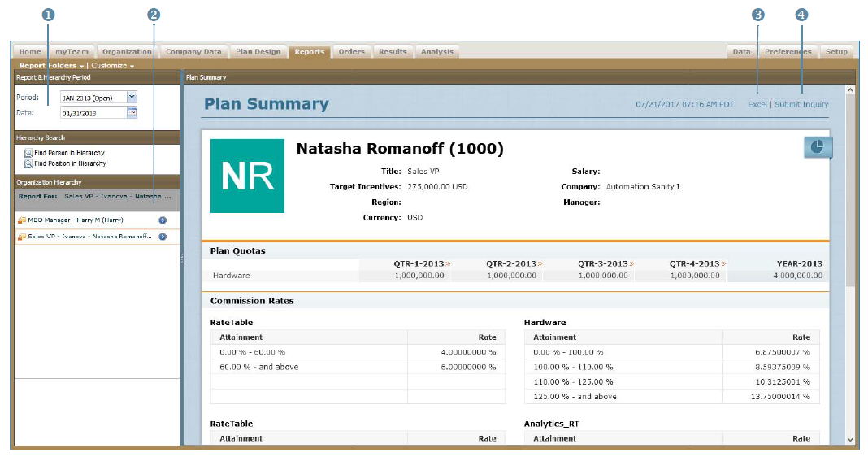Click the Hardware quota row label
The width and height of the screenshot is (868, 457).
(232, 276)
